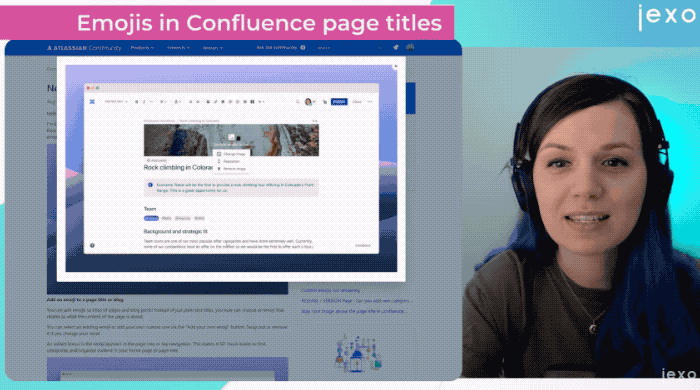The image size is (700, 390).
Task: Click the blue highlighted team mention chip
Action: 151,218
